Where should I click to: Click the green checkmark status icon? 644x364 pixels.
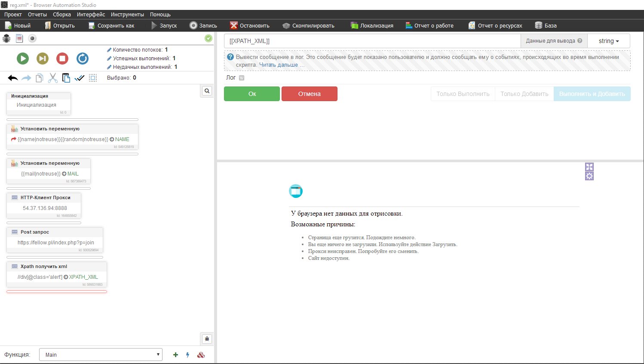[209, 38]
